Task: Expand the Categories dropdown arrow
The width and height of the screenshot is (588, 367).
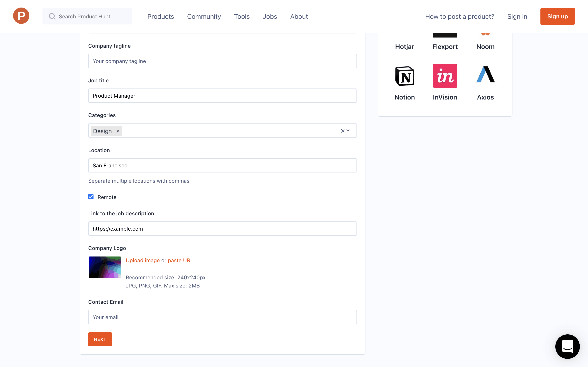Action: pos(348,130)
